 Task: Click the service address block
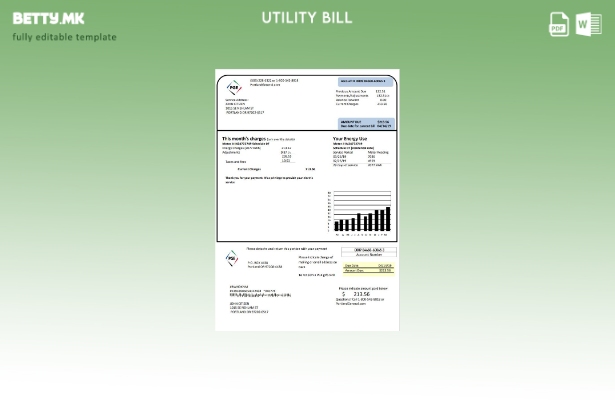(245, 106)
